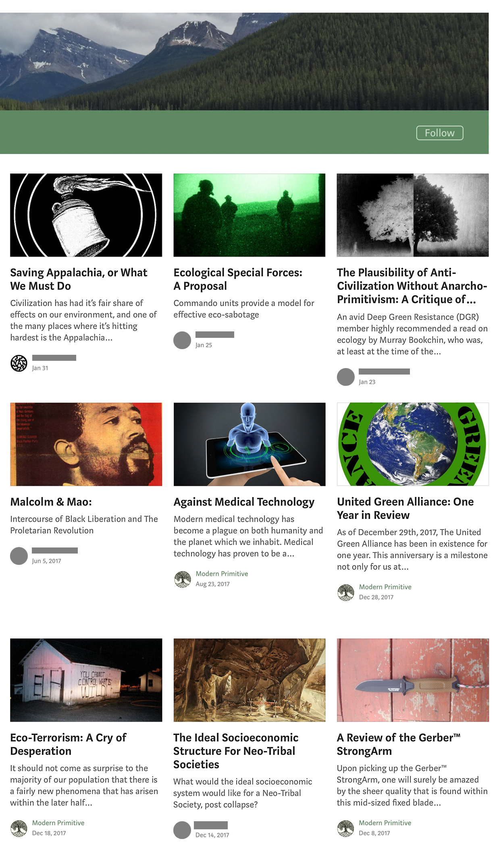Open 'Ecological Special Forces: A Proposal' article
This screenshot has height=868, width=499.
click(x=238, y=279)
